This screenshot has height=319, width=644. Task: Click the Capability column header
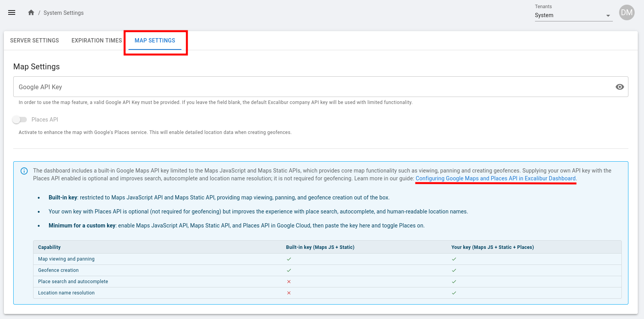[x=49, y=247]
